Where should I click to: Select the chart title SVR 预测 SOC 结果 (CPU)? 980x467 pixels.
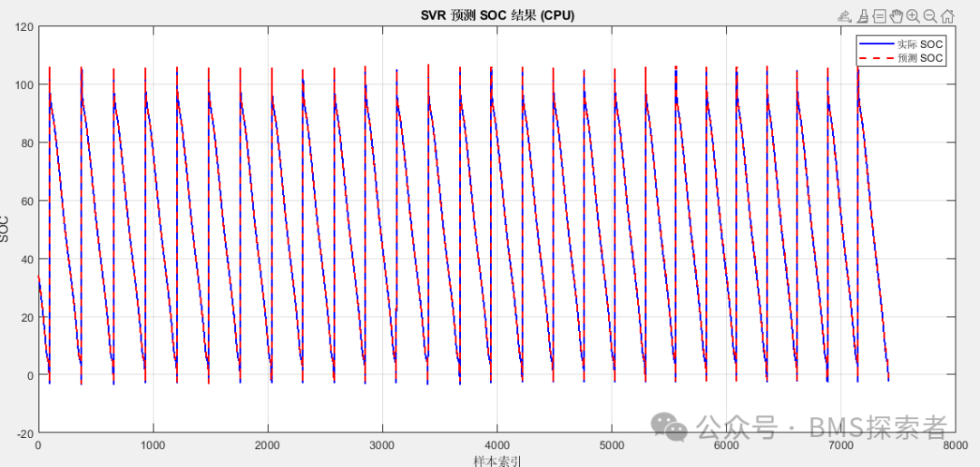pyautogui.click(x=497, y=17)
